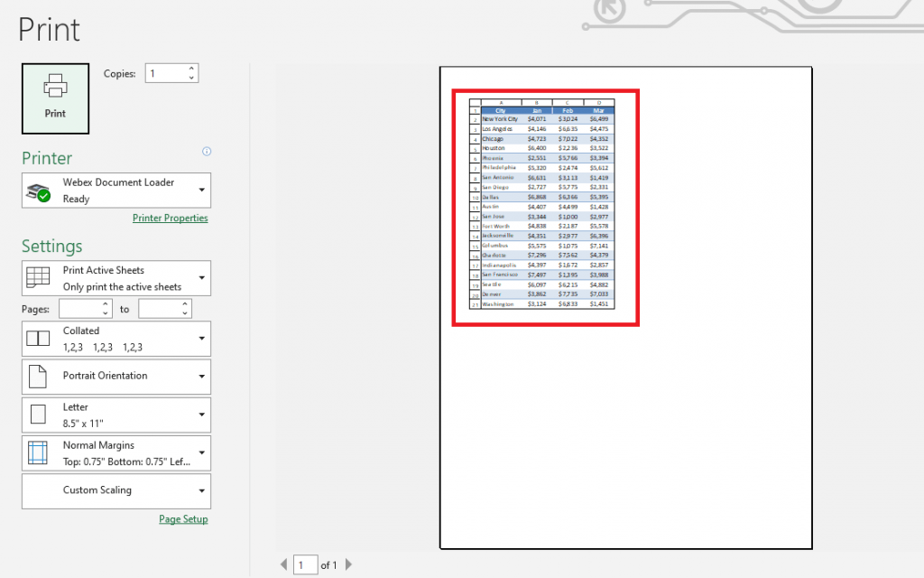Click the Print Active Sheets grid icon
The height and width of the screenshot is (578, 924).
[37, 278]
